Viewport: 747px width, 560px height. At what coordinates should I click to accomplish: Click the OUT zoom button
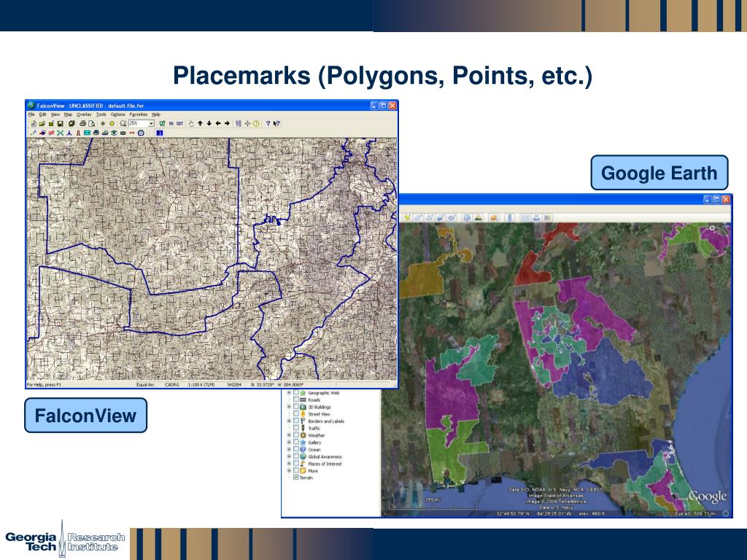179,123
